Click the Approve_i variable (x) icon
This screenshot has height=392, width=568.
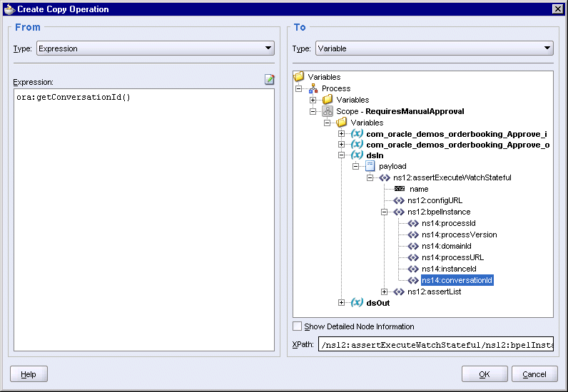click(357, 133)
